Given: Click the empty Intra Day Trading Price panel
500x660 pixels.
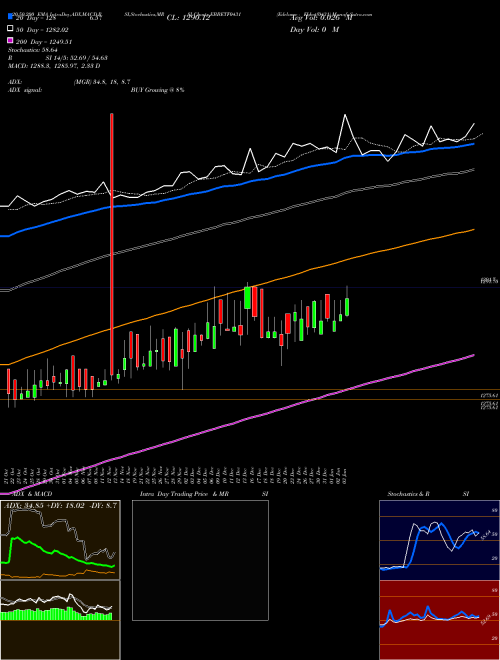Looking at the screenshot, I should [x=200, y=560].
